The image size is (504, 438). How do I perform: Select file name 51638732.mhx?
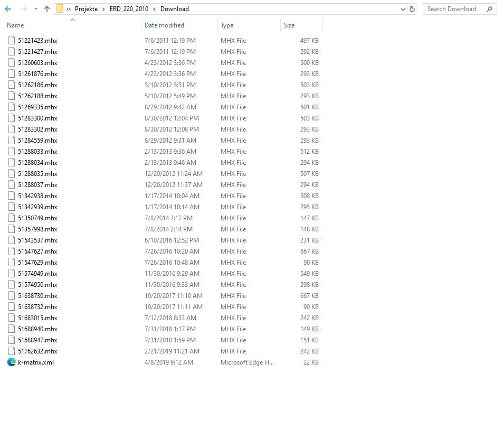37,306
